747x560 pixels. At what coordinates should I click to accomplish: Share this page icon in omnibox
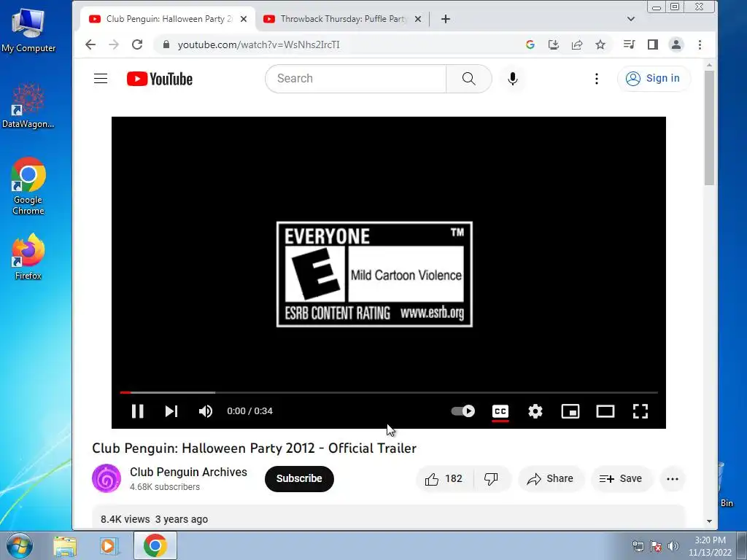click(577, 44)
